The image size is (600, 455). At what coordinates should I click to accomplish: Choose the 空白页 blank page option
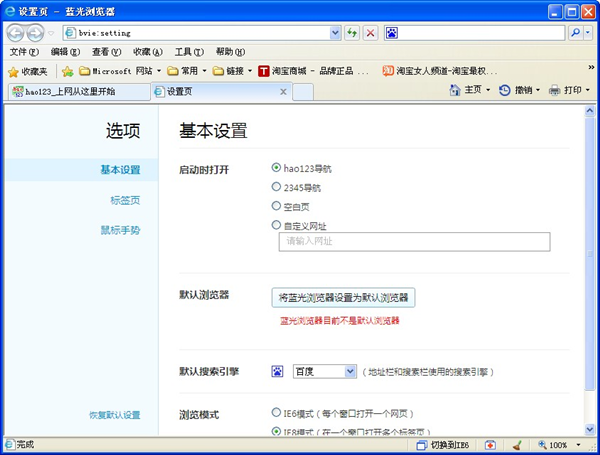(276, 206)
